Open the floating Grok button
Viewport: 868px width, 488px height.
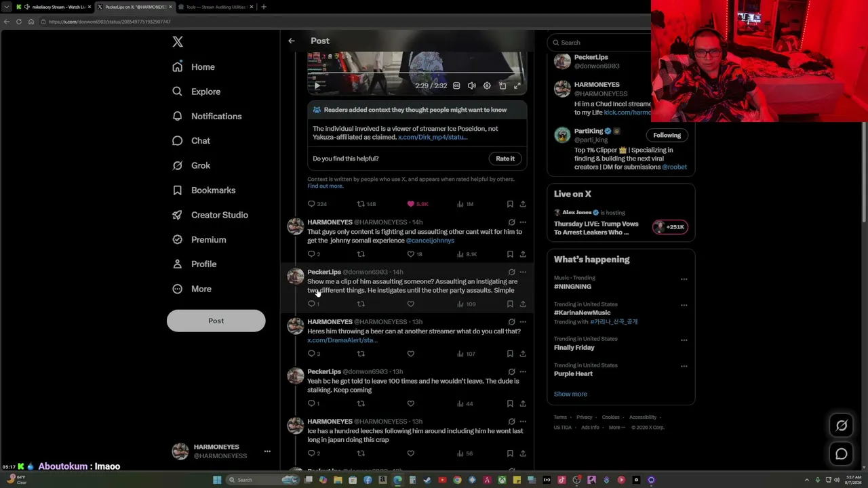pos(842,426)
